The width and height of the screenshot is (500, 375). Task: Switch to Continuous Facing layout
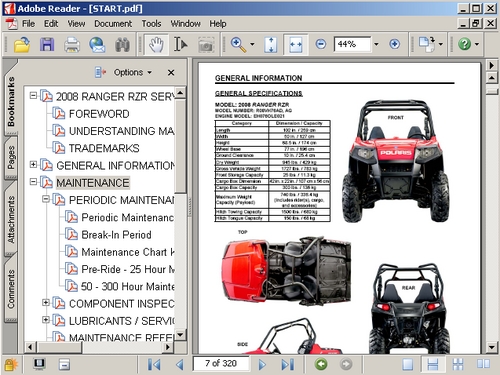click(458, 364)
